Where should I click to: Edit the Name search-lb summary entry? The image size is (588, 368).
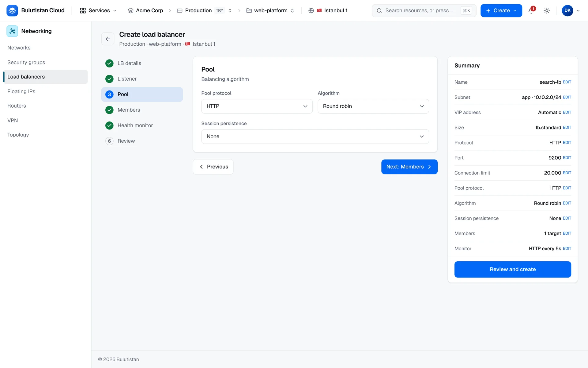567,82
